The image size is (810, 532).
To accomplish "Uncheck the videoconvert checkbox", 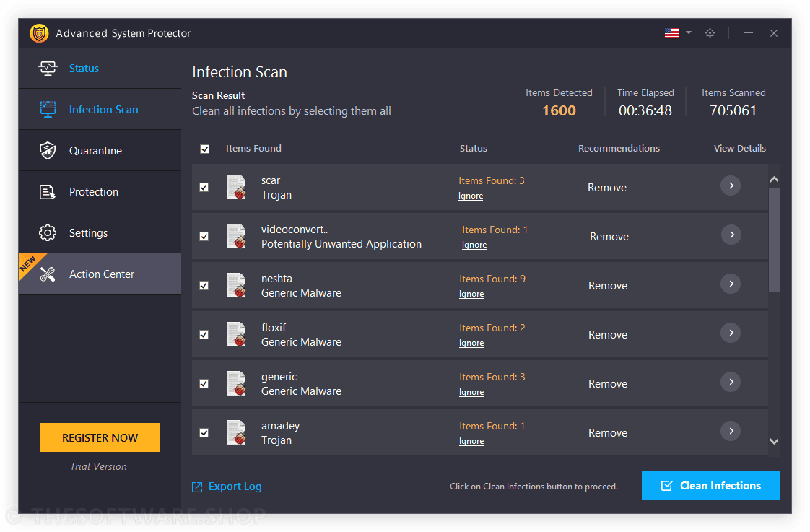I will tap(204, 236).
